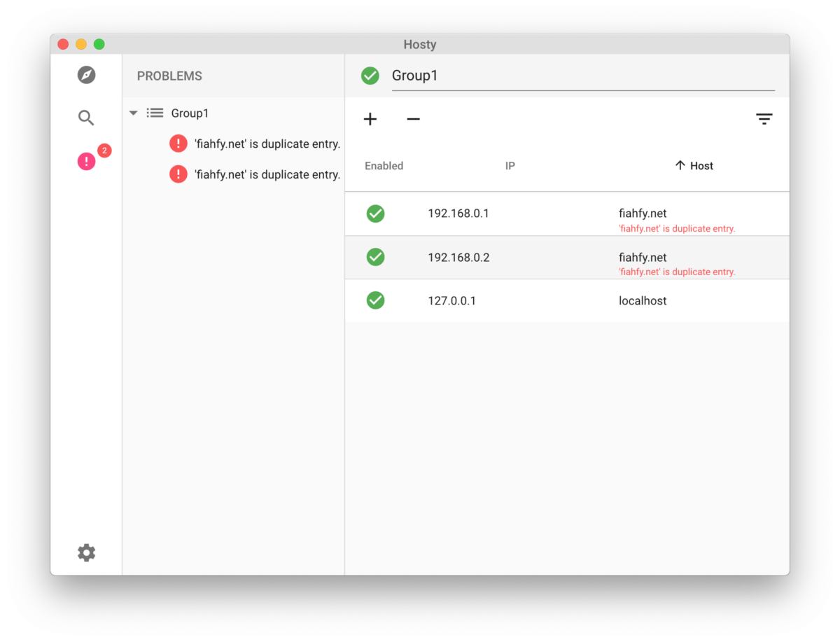Disable the 192.168.0.1 host entry
Screen dimensions: 840x642
376,214
